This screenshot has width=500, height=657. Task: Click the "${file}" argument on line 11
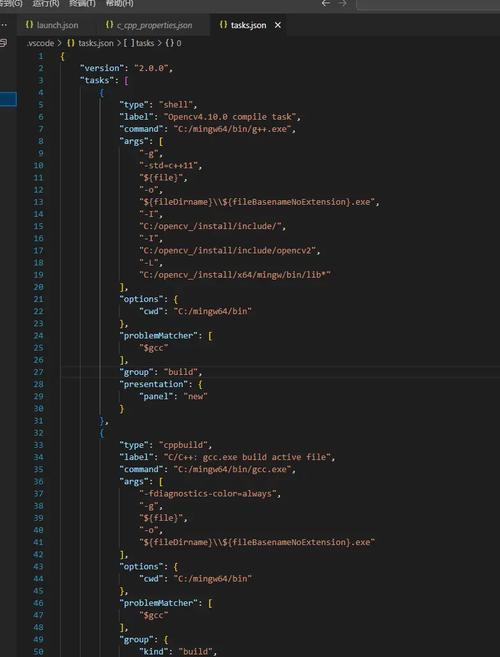click(161, 178)
